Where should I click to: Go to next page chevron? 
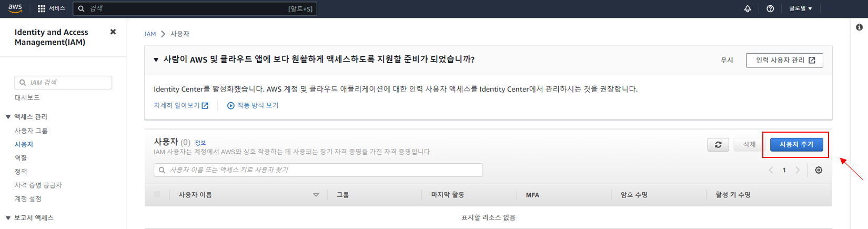pos(798,170)
